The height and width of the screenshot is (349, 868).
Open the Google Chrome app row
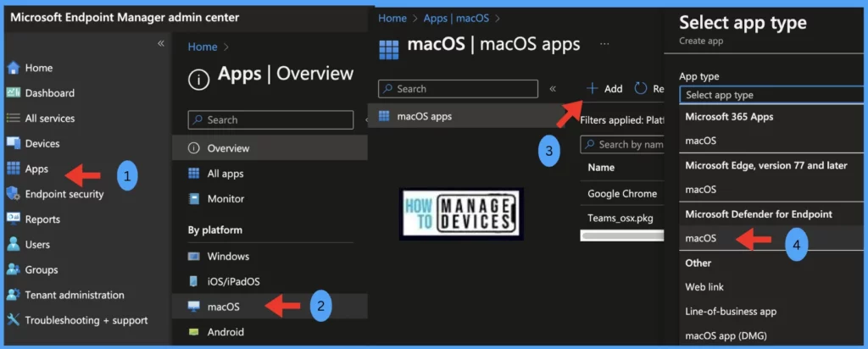click(x=622, y=194)
